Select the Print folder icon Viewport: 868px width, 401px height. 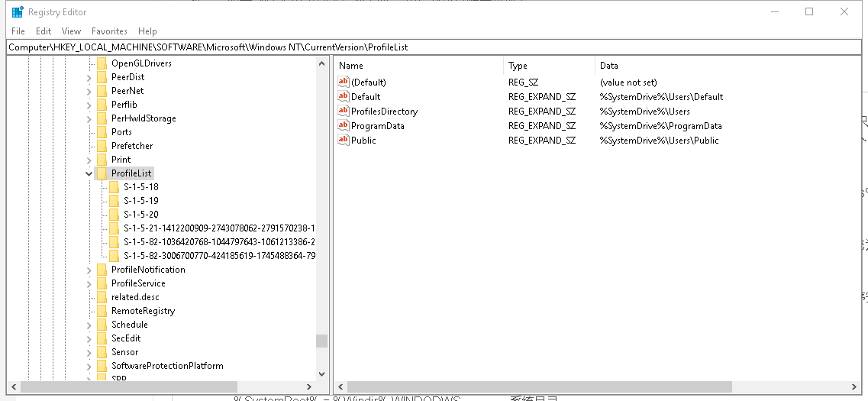(x=102, y=160)
